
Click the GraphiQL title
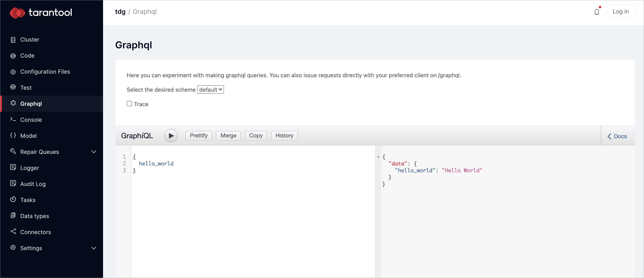pyautogui.click(x=137, y=136)
